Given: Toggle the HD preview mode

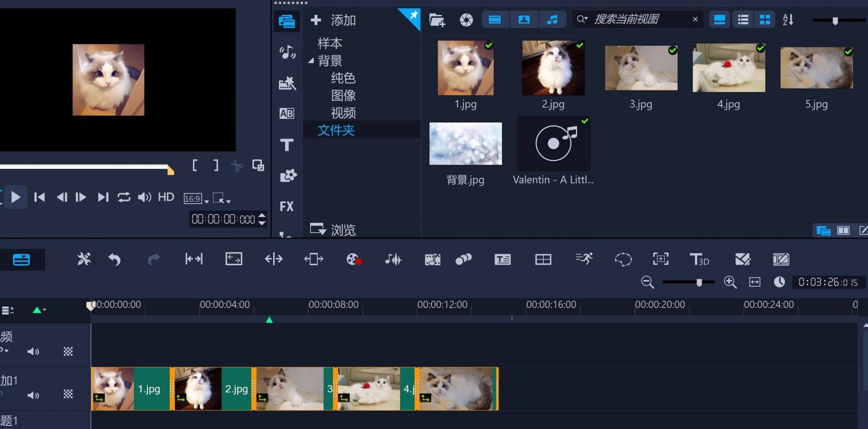Looking at the screenshot, I should [x=166, y=197].
